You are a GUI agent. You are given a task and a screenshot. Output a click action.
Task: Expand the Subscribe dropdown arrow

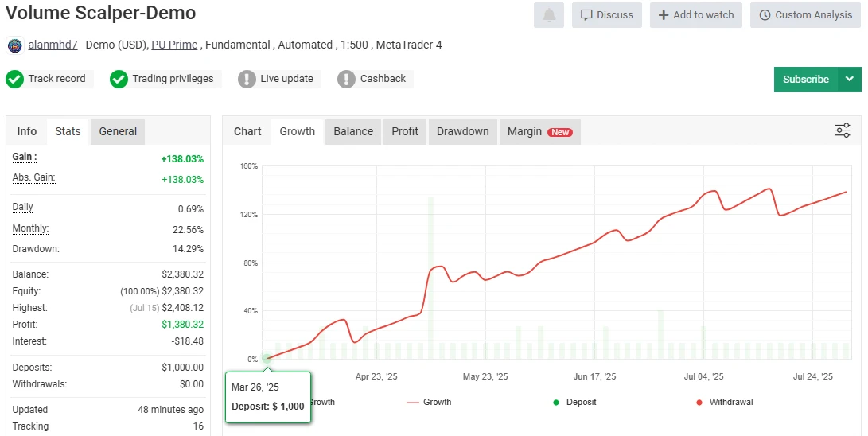tap(850, 80)
